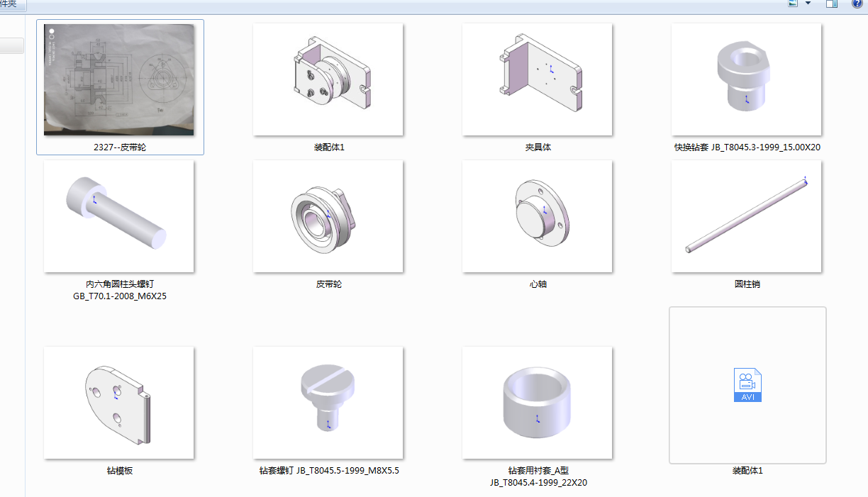
Task: Select the 装配体1 assembly model thumbnail
Action: [328, 79]
